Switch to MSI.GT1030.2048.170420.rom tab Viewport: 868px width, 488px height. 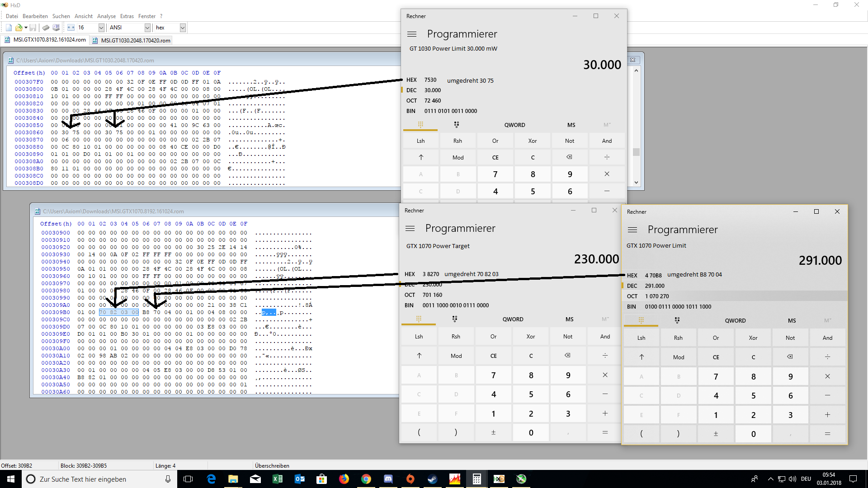coord(132,40)
